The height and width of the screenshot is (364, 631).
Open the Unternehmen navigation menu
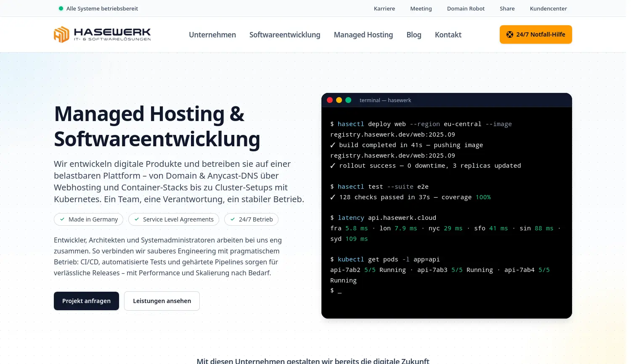[x=212, y=34]
